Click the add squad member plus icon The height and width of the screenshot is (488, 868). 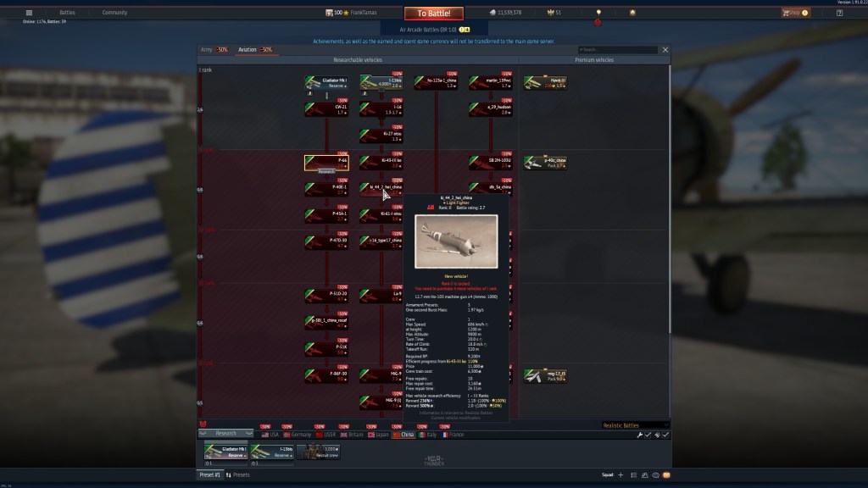click(620, 475)
